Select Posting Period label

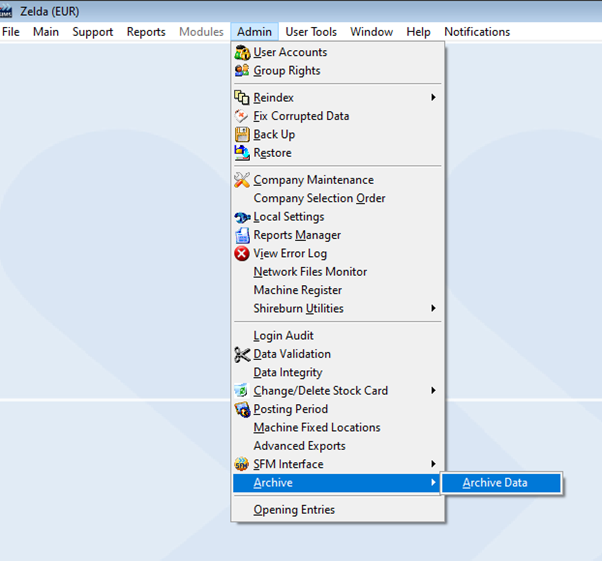pos(291,409)
